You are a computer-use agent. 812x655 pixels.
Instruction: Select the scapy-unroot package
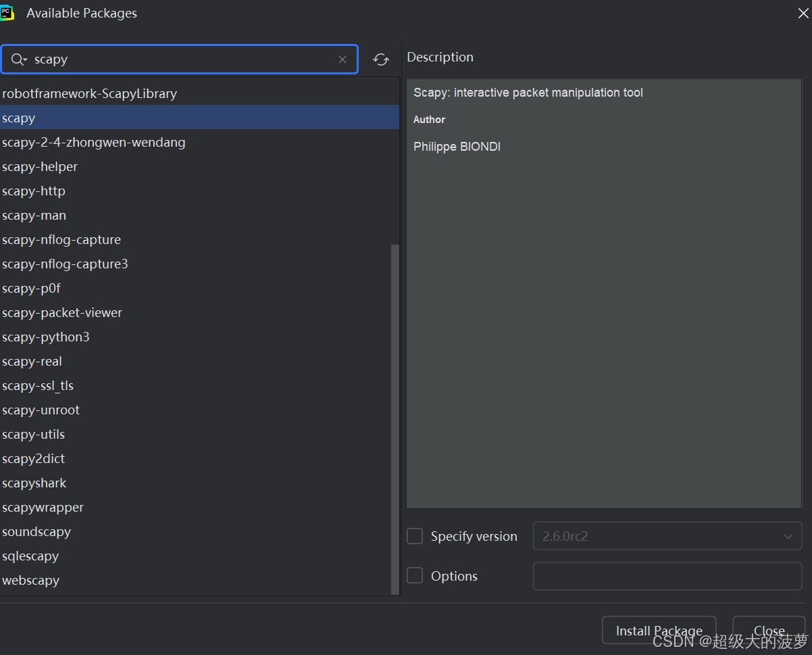coord(195,410)
